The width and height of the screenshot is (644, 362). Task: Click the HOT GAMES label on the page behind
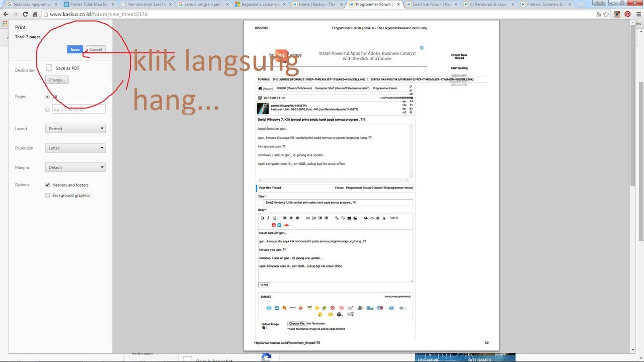click(479, 359)
